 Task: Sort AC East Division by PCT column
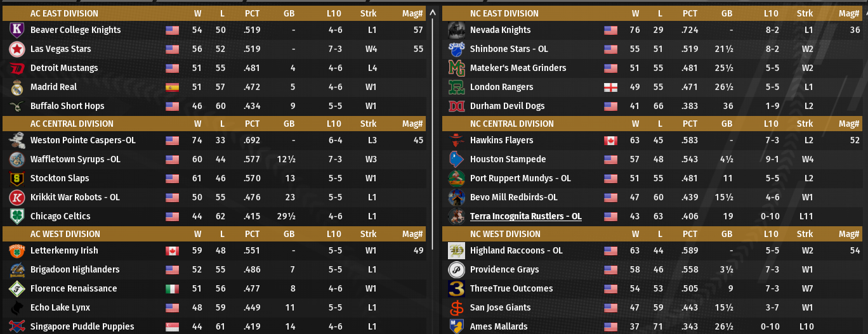pyautogui.click(x=252, y=13)
